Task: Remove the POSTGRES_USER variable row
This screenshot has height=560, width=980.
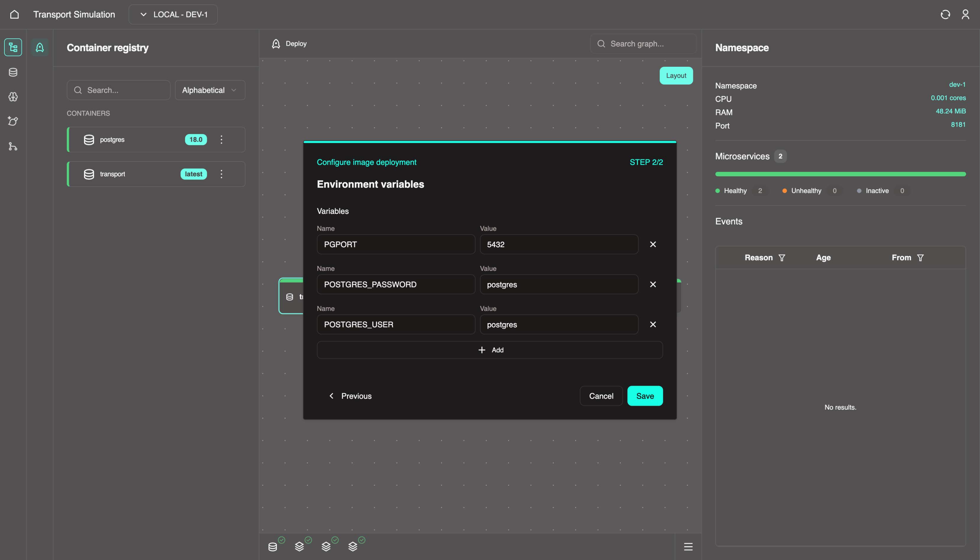Action: [653, 324]
